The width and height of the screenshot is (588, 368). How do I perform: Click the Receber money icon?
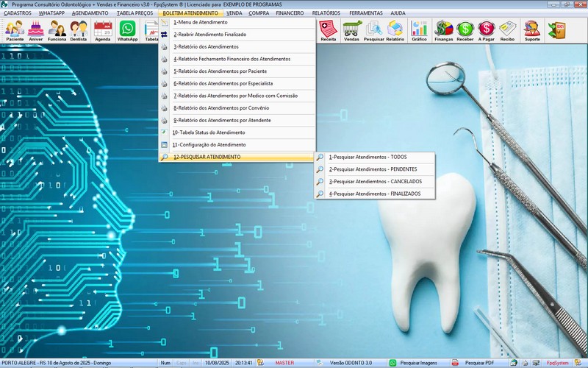[x=465, y=30]
